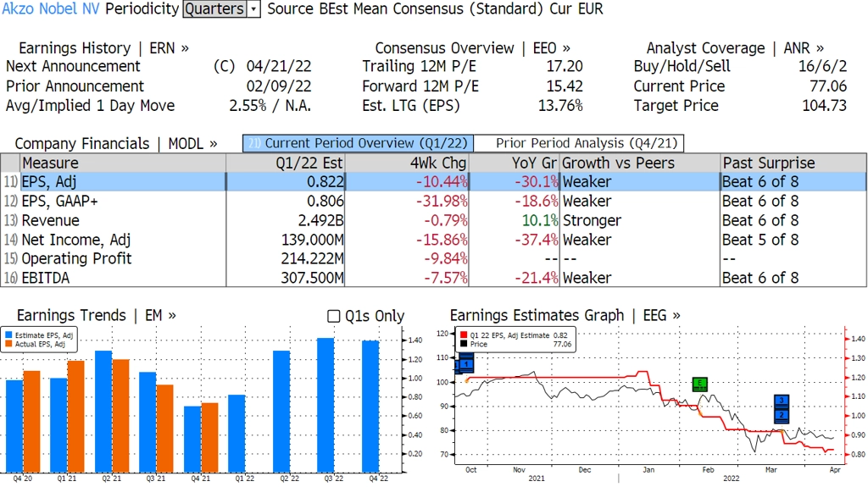Image resolution: width=868 pixels, height=487 pixels.
Task: Click the Revenue estimate 2.492B
Action: click(x=320, y=220)
